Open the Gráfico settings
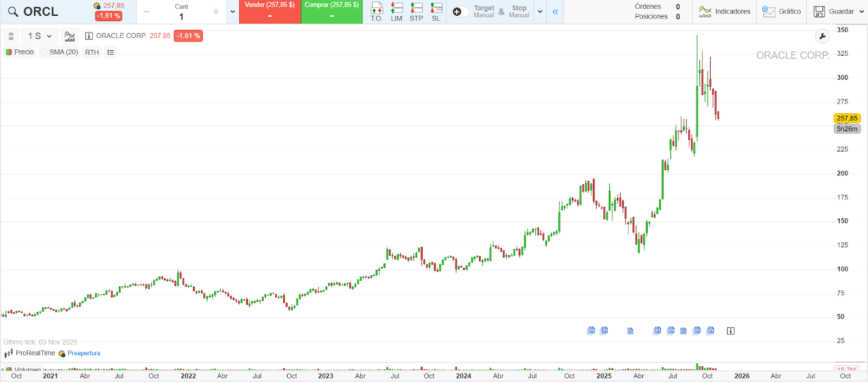 [x=782, y=11]
